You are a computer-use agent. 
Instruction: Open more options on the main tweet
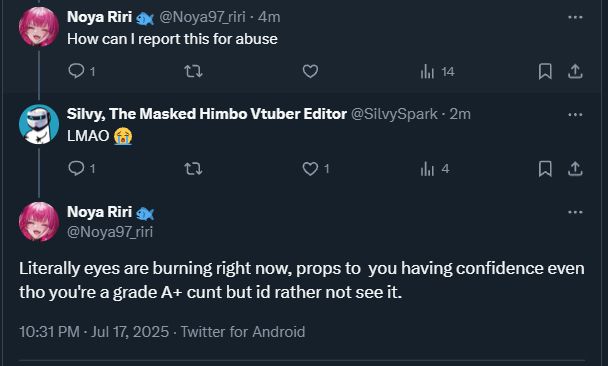pos(575,212)
